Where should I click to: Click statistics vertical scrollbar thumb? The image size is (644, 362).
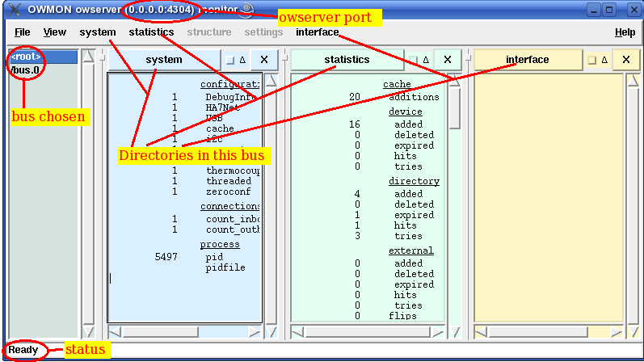(454, 108)
